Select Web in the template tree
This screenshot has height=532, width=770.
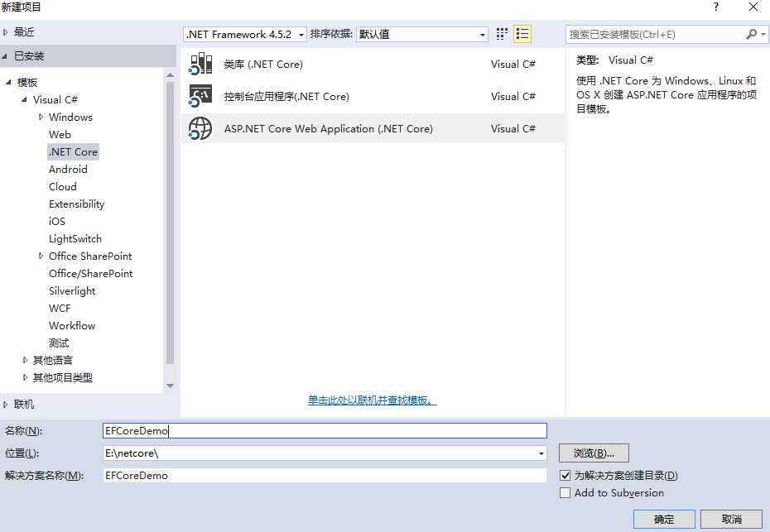tap(60, 135)
